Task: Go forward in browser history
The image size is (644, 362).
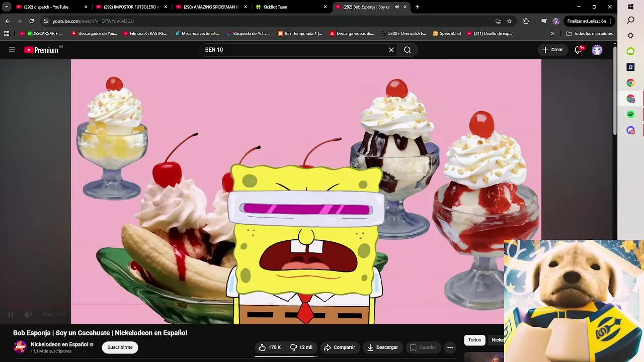Action: click(19, 21)
